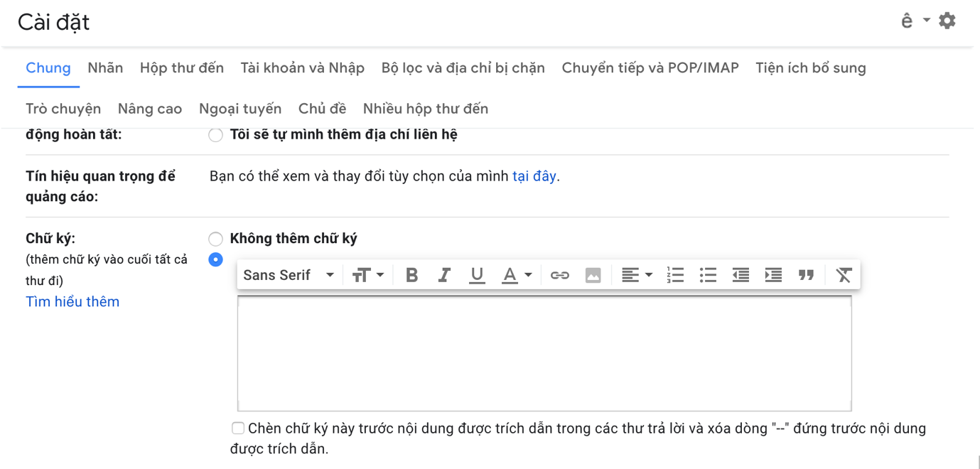Apply quote formatting to signature
980x469 pixels.
tap(806, 275)
